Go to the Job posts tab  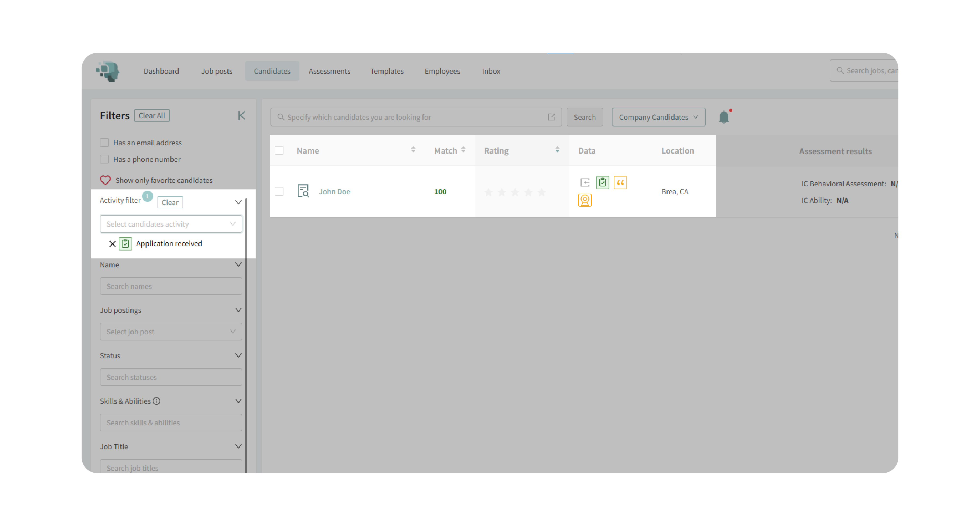pyautogui.click(x=217, y=71)
